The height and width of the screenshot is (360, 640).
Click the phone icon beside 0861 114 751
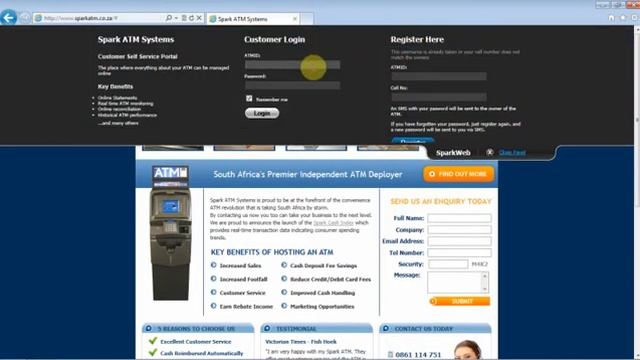[390, 355]
